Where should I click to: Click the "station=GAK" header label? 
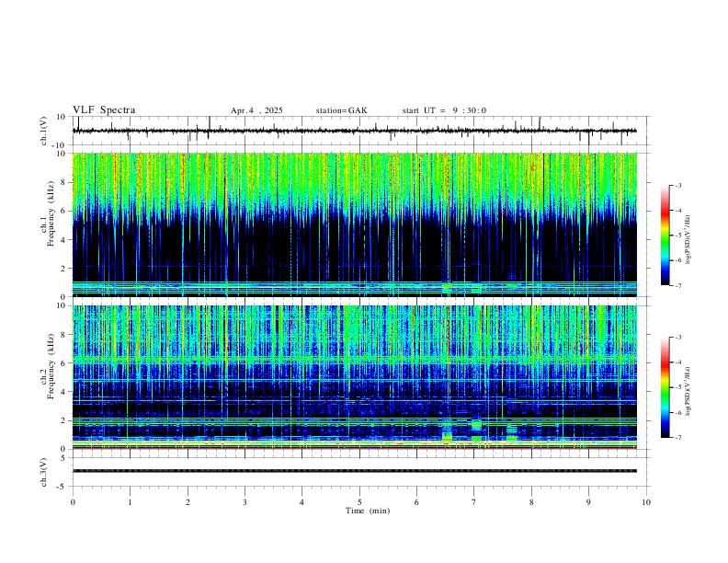click(341, 110)
